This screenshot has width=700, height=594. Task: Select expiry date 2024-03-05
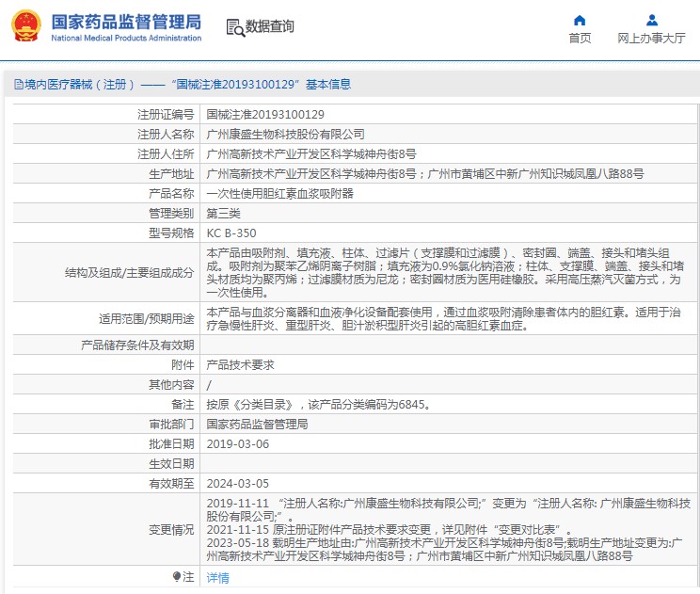coord(238,484)
